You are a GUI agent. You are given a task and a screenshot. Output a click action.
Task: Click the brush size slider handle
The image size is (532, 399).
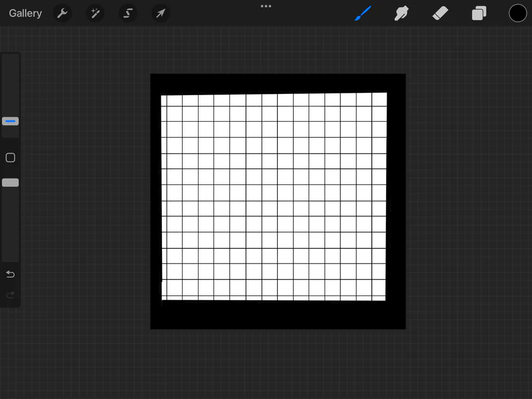pos(11,121)
